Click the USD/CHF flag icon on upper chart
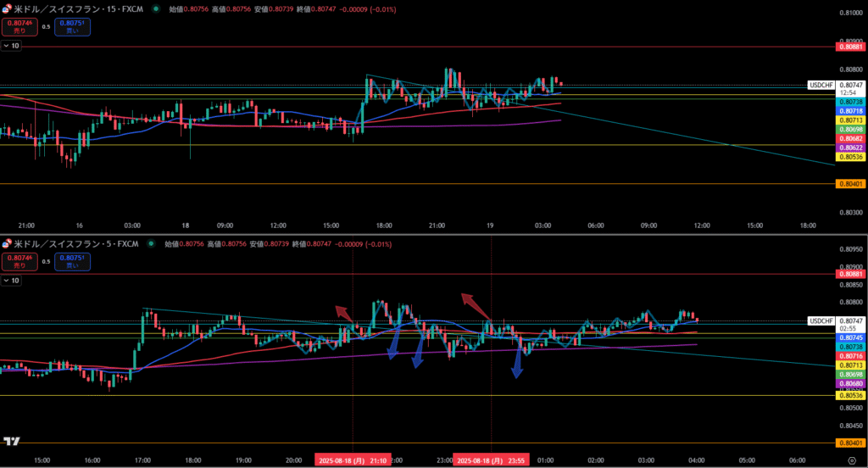This screenshot has width=868, height=468. (x=6, y=8)
